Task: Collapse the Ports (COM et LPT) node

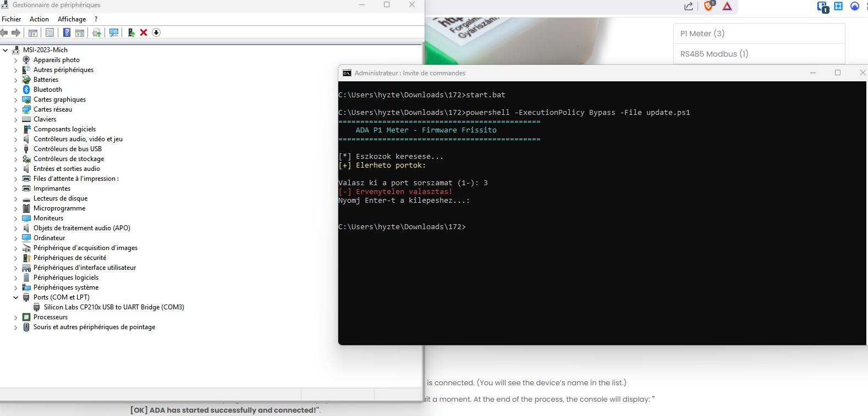Action: pyautogui.click(x=15, y=297)
